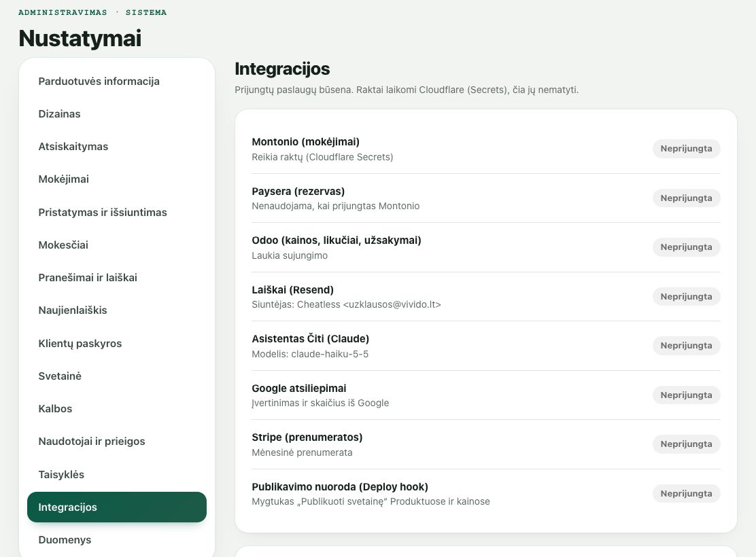Click Laukia sujungimo text

coord(290,256)
